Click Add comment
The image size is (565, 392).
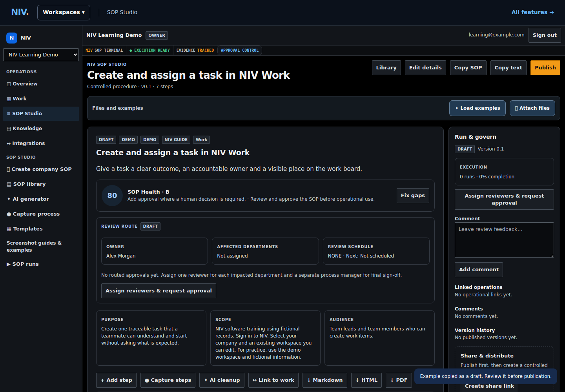point(479,270)
